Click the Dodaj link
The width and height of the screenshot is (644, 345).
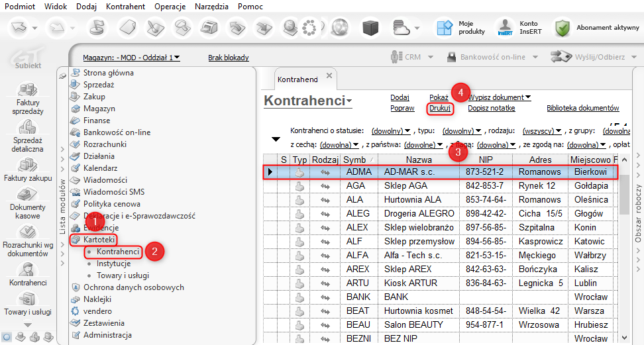pyautogui.click(x=400, y=97)
